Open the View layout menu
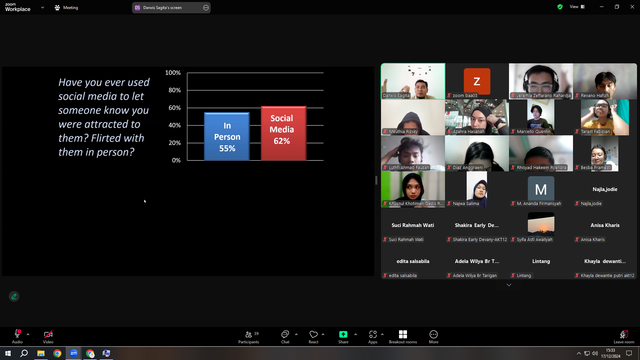This screenshot has height=360, width=640. [577, 7]
